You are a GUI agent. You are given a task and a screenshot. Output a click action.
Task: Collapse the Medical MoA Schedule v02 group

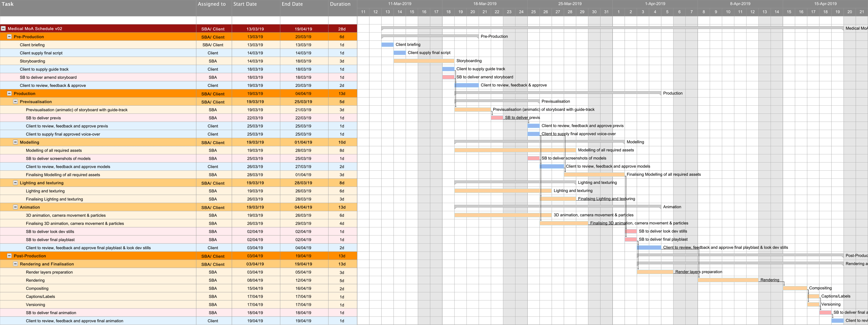pyautogui.click(x=3, y=29)
